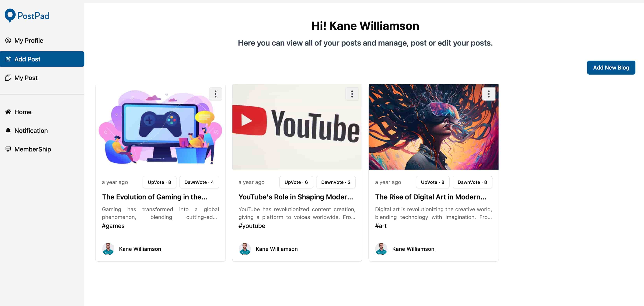This screenshot has width=644, height=306.
Task: Click the Notification bell icon
Action: [x=8, y=130]
